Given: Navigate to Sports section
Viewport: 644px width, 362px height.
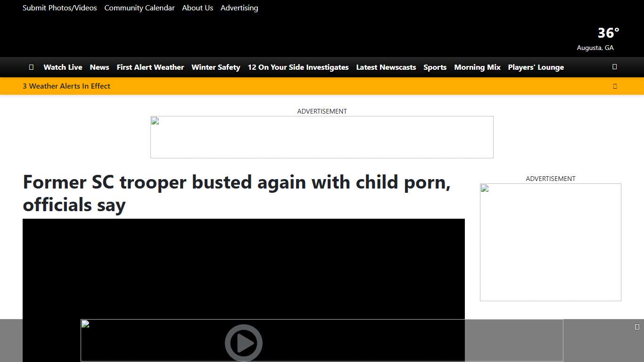Looking at the screenshot, I should pyautogui.click(x=435, y=67).
